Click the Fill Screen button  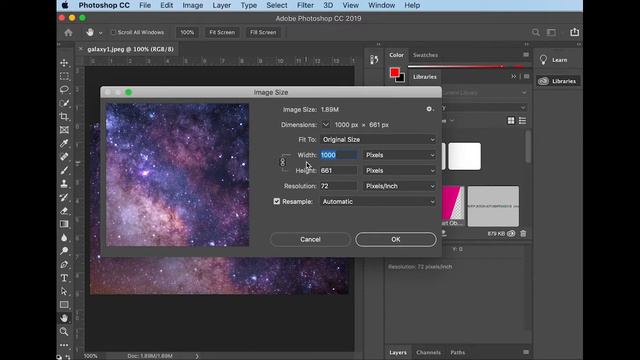[x=263, y=32]
